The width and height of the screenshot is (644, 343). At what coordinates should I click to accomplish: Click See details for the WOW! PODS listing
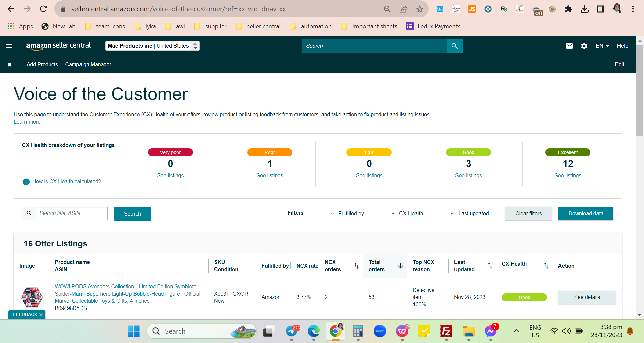pos(587,297)
